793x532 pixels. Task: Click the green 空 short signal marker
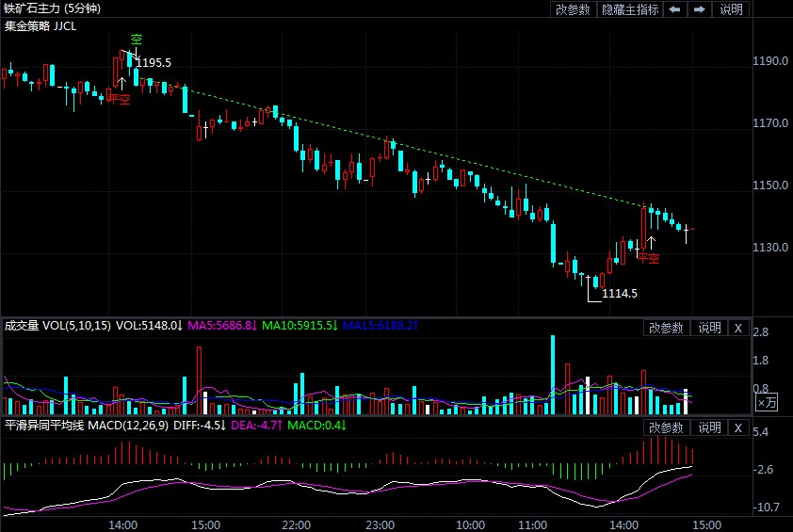(x=136, y=40)
